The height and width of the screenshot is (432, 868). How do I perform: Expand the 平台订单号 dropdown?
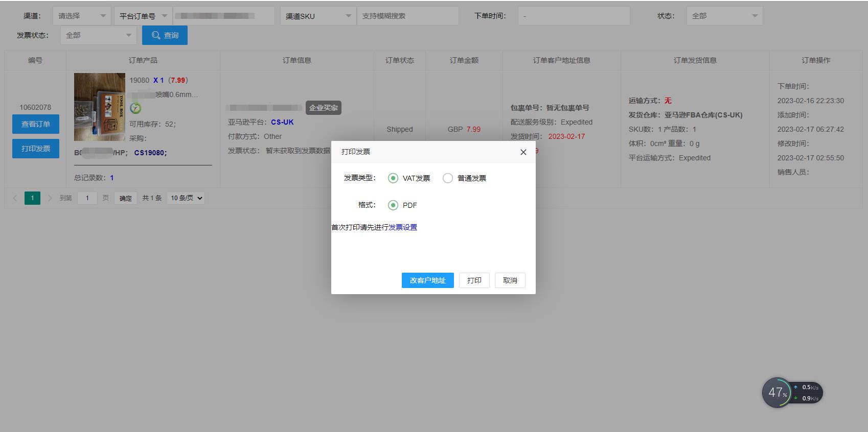click(143, 16)
